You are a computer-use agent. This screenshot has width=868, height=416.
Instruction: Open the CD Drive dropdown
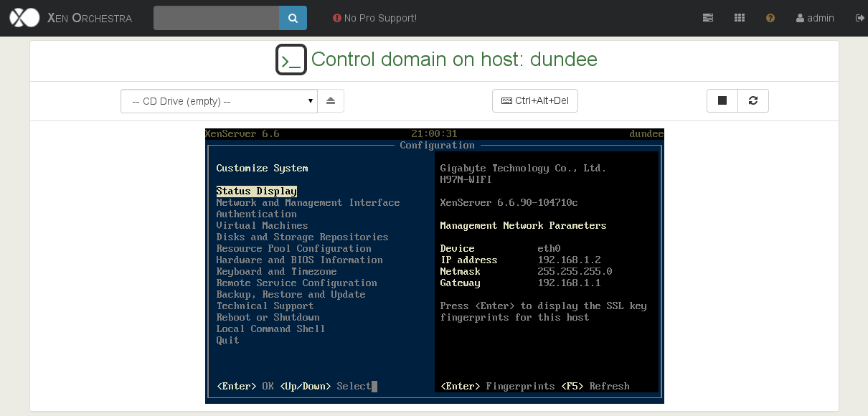pos(219,101)
